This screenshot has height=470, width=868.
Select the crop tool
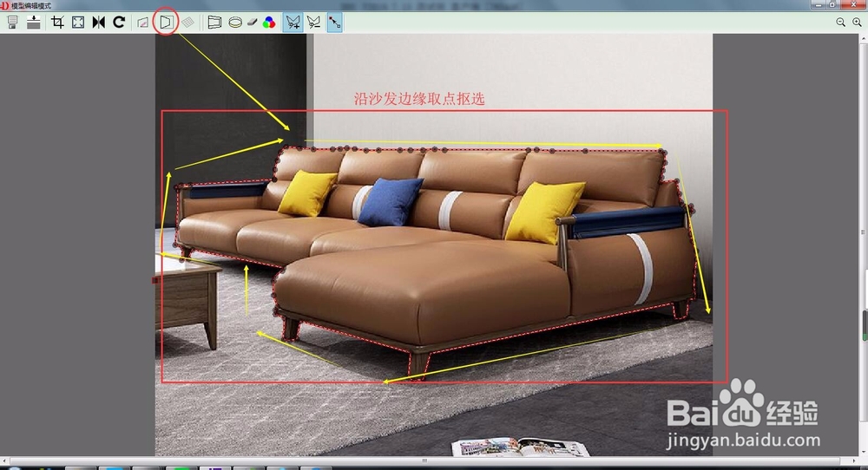coord(57,23)
